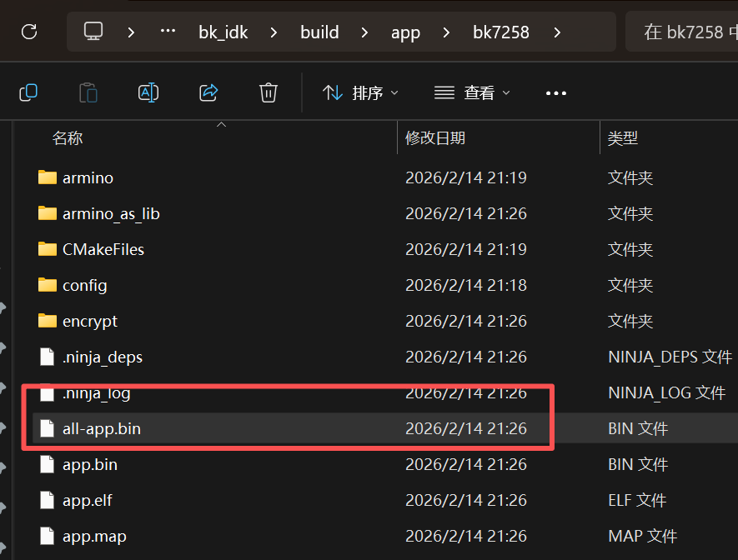Click the folder icon beside config
This screenshot has height=560, width=738.
pyautogui.click(x=47, y=284)
